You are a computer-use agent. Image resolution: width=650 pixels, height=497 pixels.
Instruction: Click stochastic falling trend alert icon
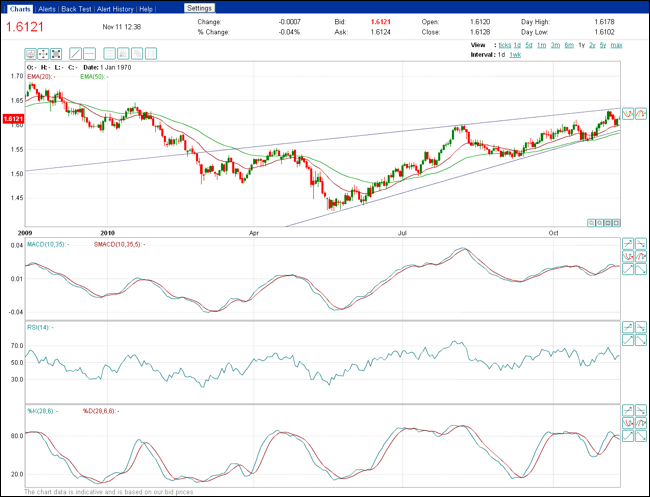[x=641, y=436]
